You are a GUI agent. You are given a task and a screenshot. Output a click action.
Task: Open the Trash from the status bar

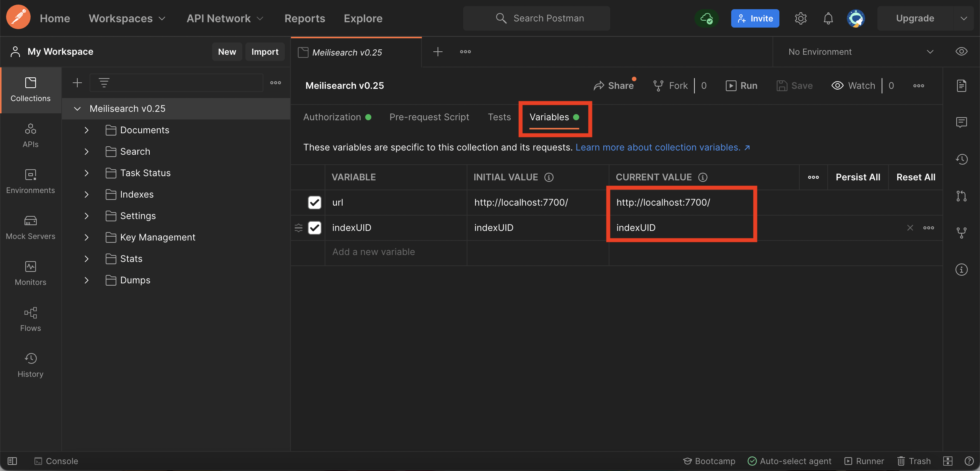(x=914, y=461)
